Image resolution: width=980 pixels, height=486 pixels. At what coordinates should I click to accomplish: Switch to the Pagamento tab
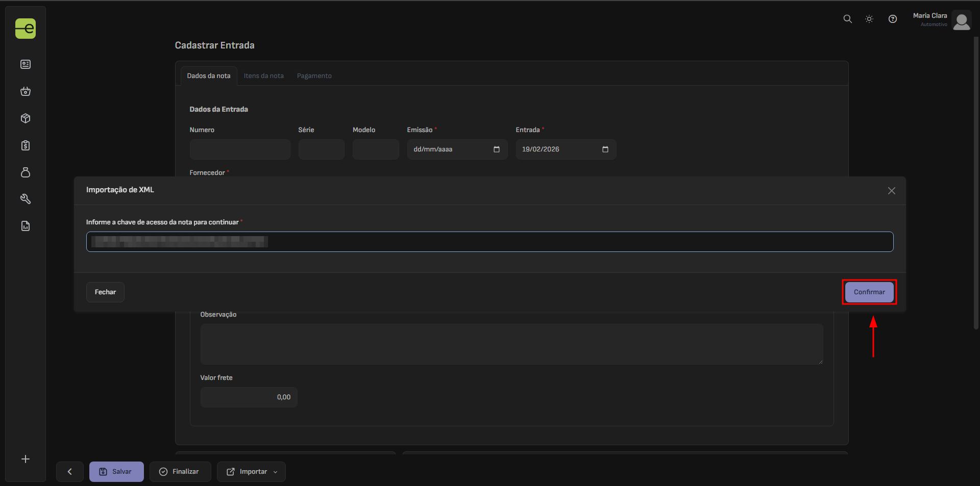314,76
